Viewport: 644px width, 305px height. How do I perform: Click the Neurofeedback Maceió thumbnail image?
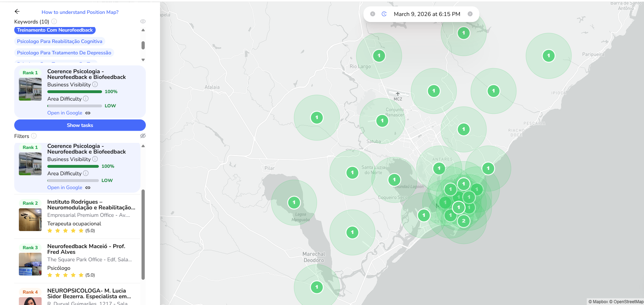(30, 264)
